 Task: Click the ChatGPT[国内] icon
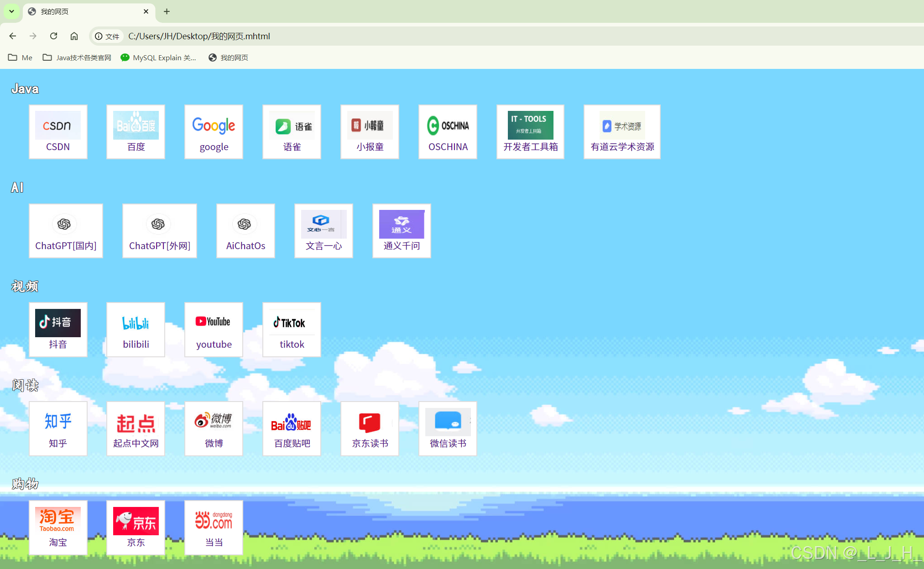[x=64, y=224]
